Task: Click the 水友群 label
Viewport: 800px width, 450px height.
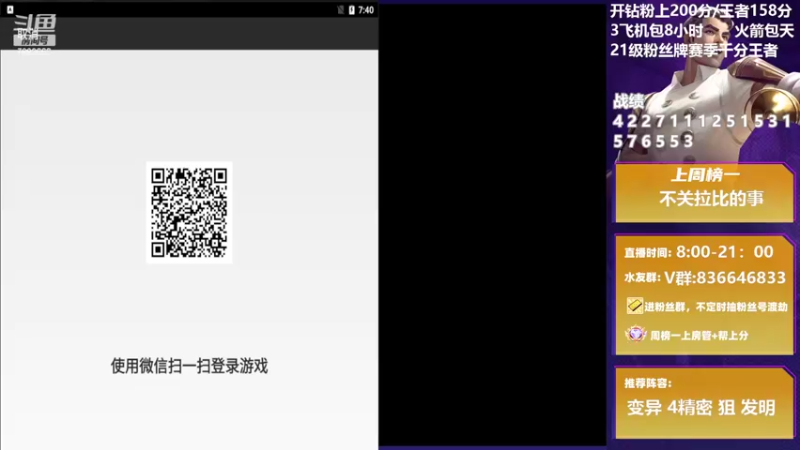Action: point(642,278)
